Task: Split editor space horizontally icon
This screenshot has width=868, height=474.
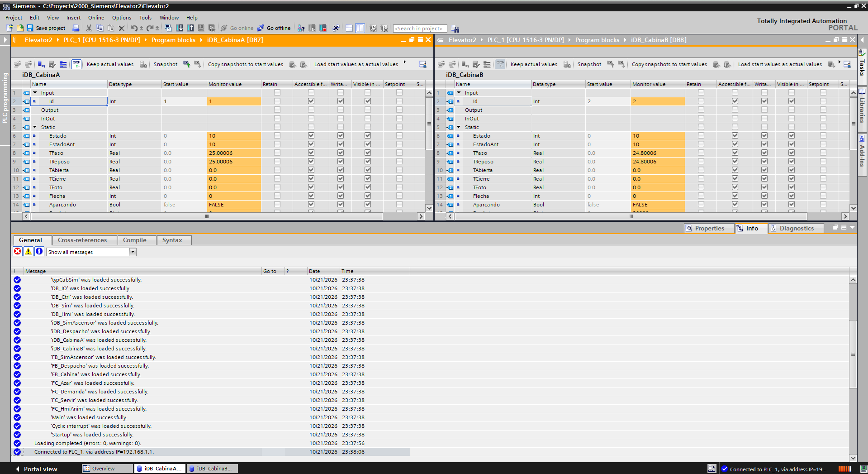Action: 349,28
